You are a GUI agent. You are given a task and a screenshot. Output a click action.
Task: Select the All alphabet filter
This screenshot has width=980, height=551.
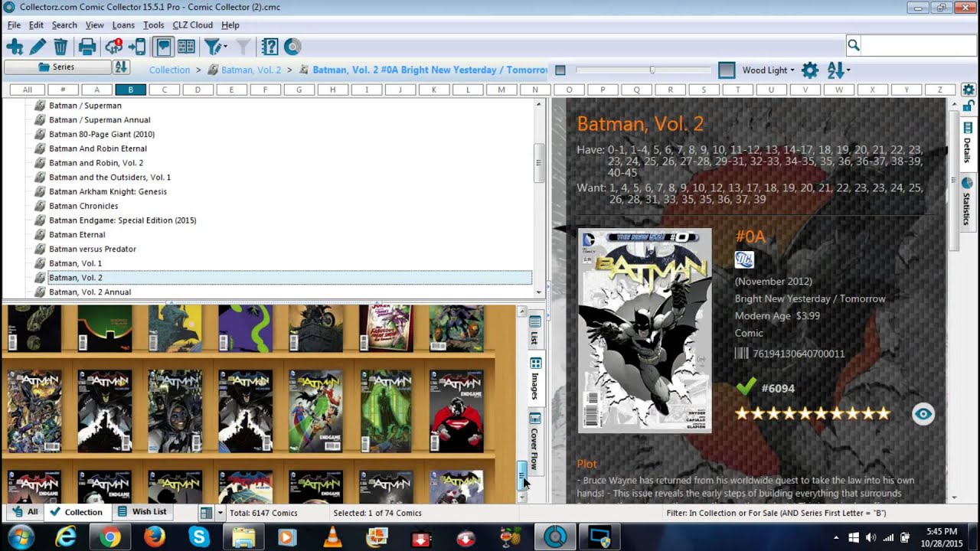[28, 90]
